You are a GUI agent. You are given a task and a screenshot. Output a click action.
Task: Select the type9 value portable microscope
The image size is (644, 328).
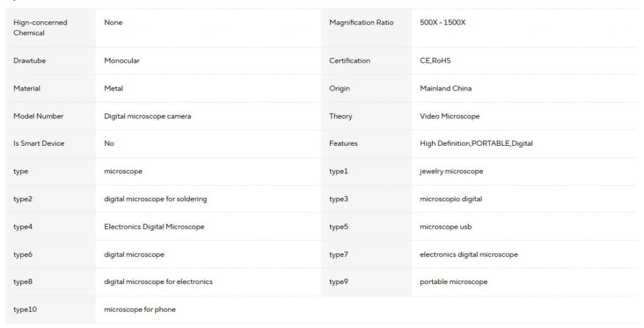point(453,282)
